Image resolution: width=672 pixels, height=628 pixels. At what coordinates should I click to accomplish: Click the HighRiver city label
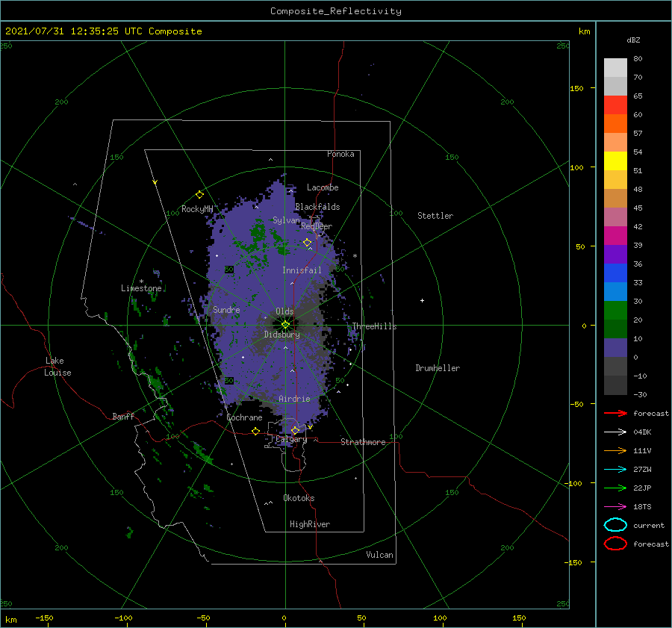(x=310, y=524)
